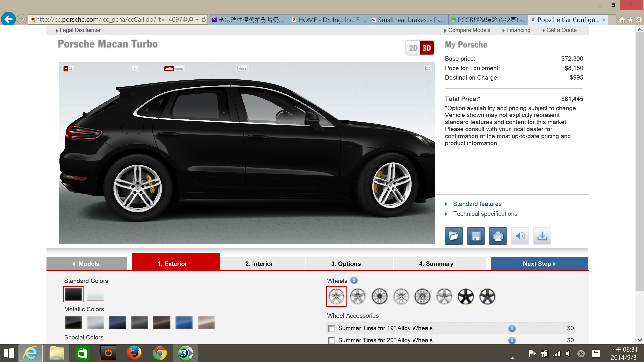
Task: Open browser home page
Action: click(622, 20)
